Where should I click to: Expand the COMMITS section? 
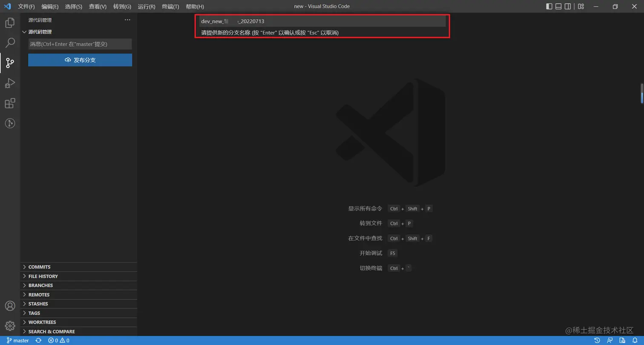(79, 267)
